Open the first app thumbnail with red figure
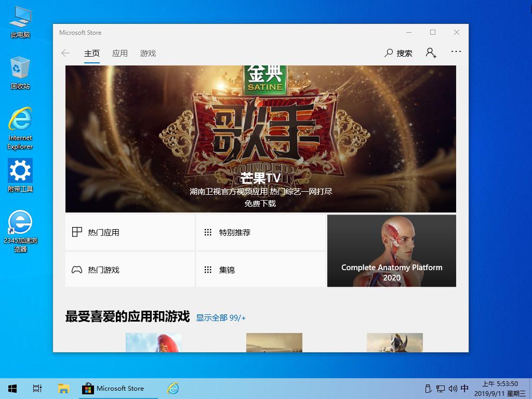Image resolution: width=532 pixels, height=399 pixels. point(154,342)
